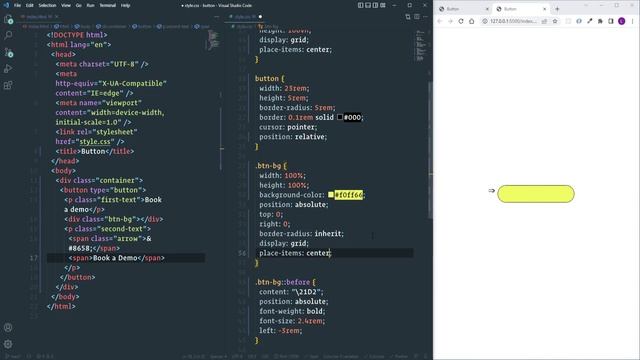640x360 pixels.
Task: Close the active Chrome Button tab
Action: click(x=544, y=9)
